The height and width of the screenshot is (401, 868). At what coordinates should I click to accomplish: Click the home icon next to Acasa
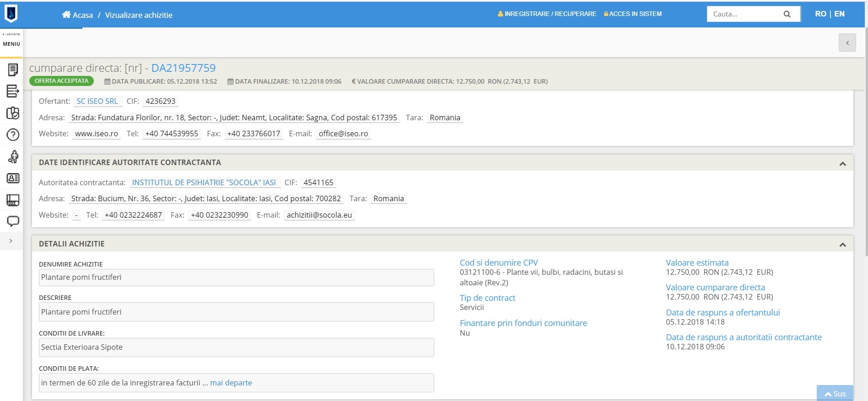[67, 15]
